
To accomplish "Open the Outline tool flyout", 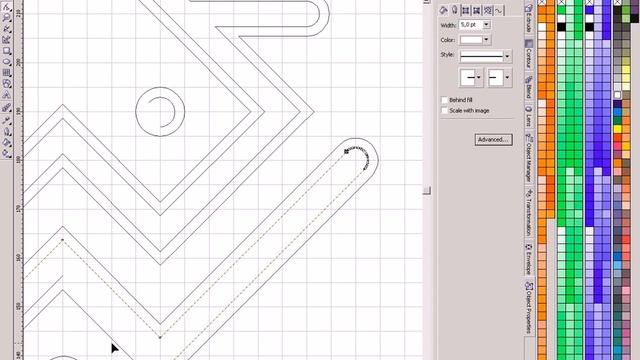I will [x=7, y=132].
